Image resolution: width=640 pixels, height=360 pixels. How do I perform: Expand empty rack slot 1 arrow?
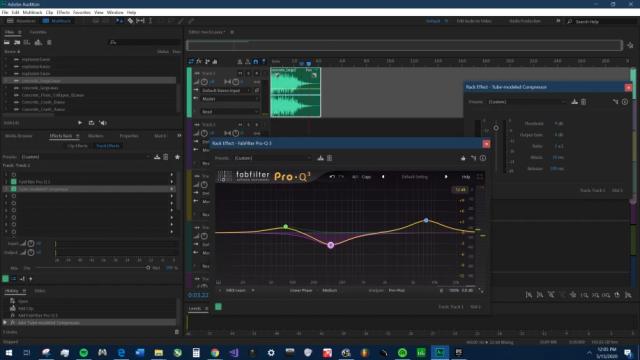click(x=172, y=174)
